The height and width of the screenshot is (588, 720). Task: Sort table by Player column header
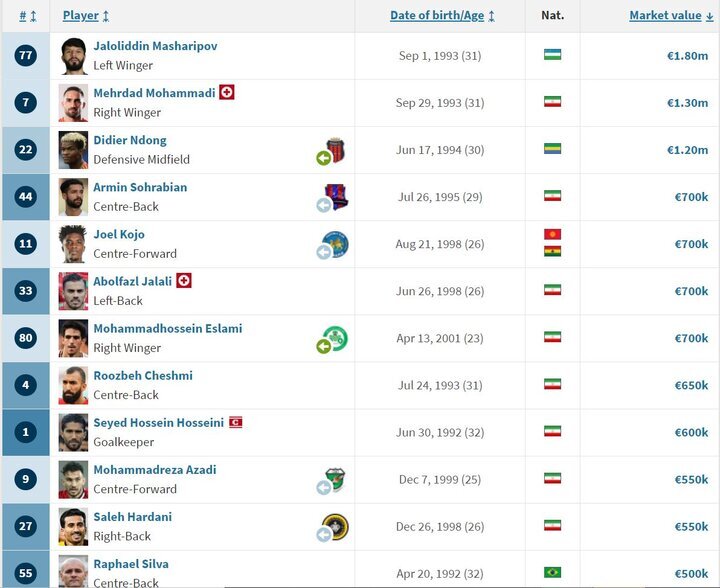[86, 16]
